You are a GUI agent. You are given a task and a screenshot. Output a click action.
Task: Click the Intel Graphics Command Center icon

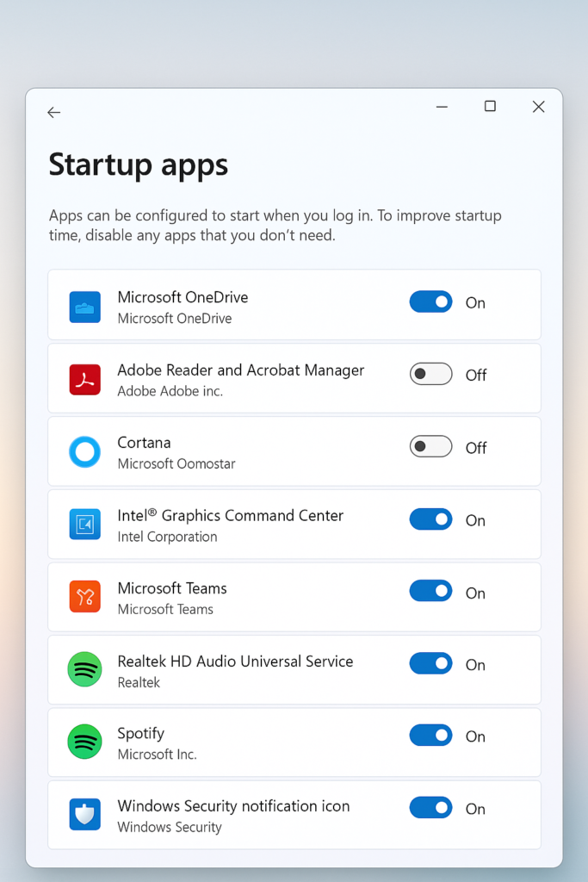85,525
